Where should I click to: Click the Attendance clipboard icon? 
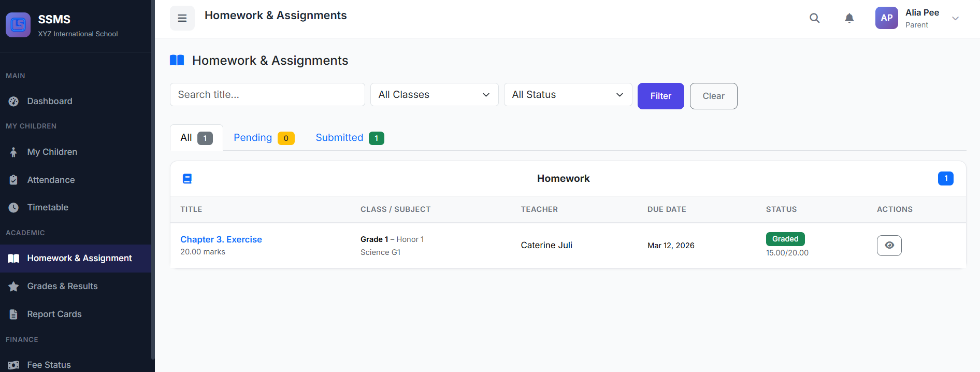click(x=14, y=180)
